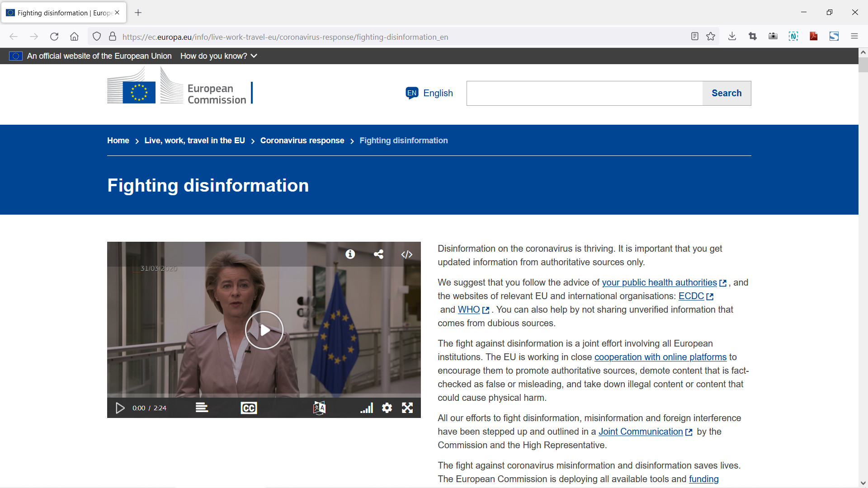The height and width of the screenshot is (488, 868).
Task: Open video settings gear
Action: (x=387, y=408)
